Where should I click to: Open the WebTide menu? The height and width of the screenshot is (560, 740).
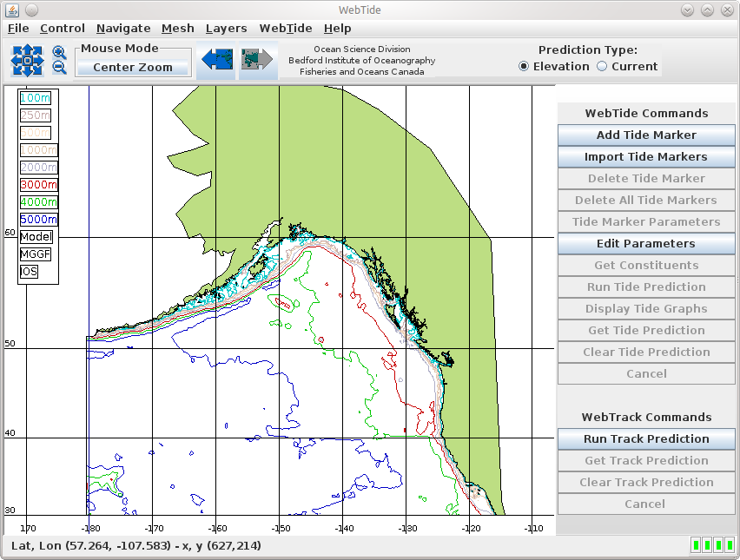pos(285,29)
